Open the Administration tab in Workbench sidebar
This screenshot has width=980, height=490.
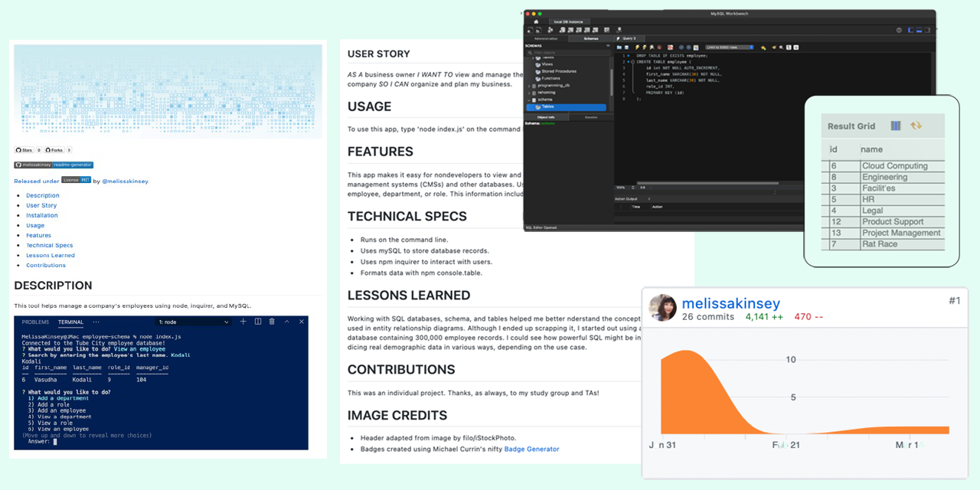tap(546, 38)
